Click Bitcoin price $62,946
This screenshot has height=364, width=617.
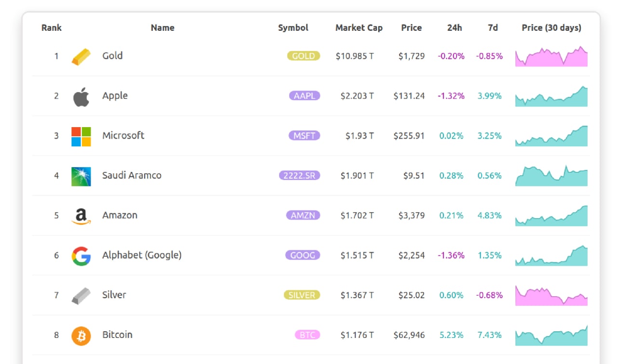[409, 336]
